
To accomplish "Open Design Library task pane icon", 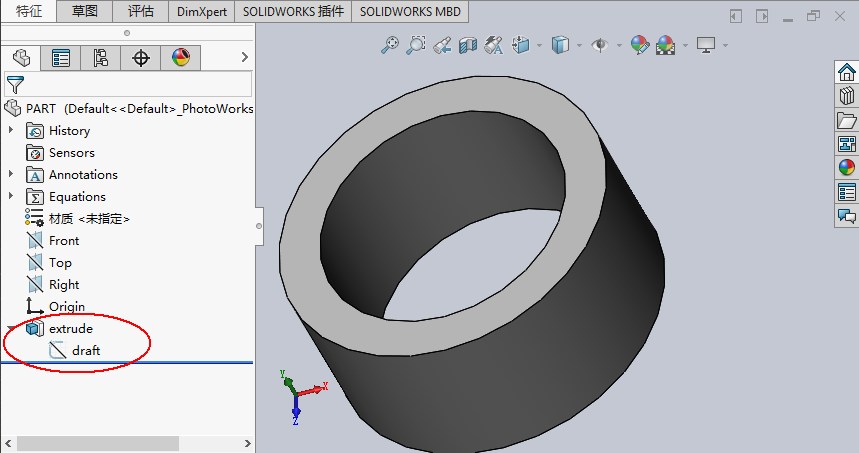I will pyautogui.click(x=846, y=96).
